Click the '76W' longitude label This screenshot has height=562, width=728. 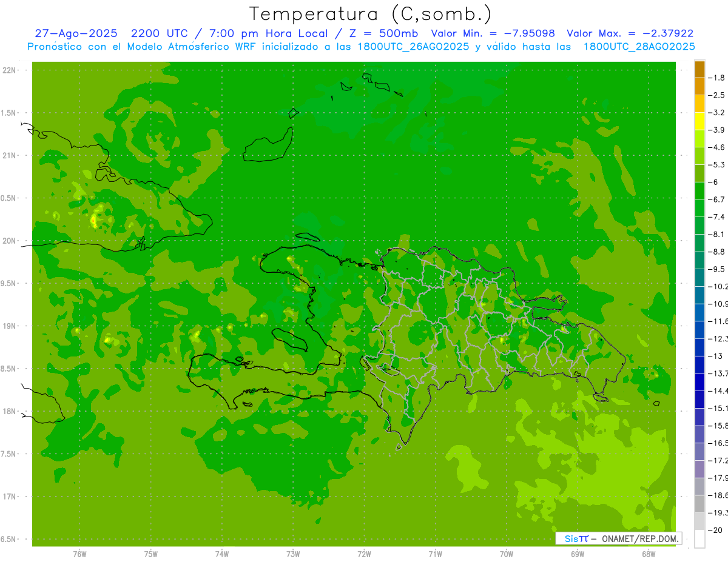[79, 554]
